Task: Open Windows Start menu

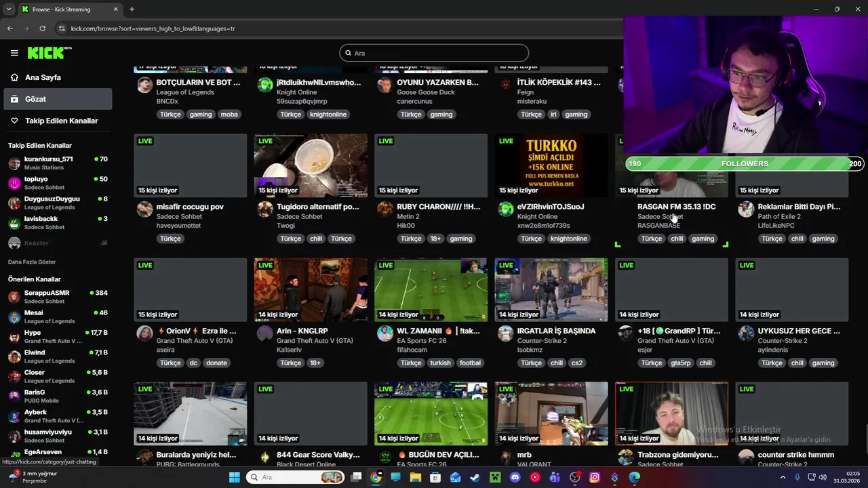Action: click(x=234, y=477)
